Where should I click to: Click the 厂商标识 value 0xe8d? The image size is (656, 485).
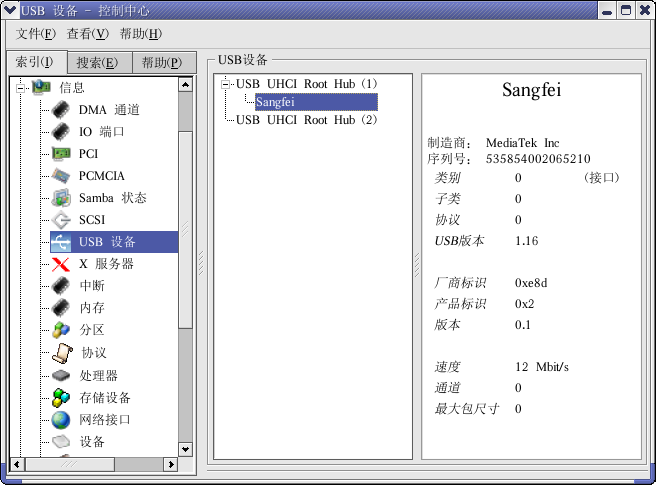[x=531, y=283]
